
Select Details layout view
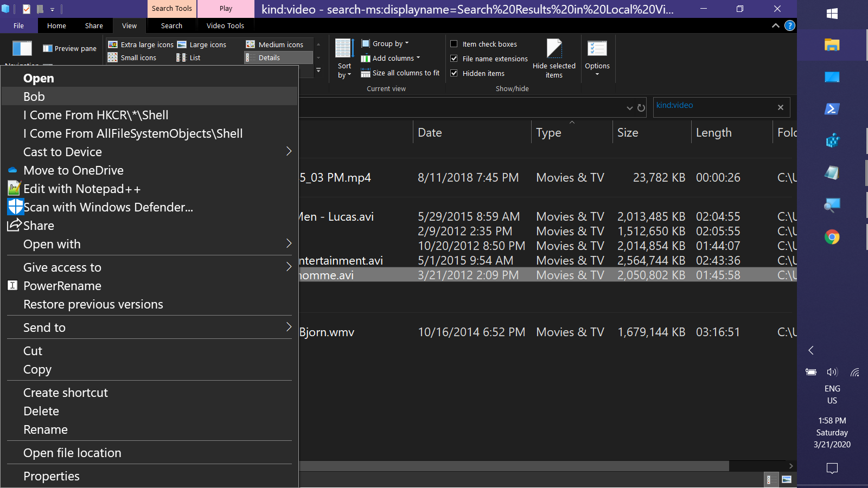coord(278,57)
